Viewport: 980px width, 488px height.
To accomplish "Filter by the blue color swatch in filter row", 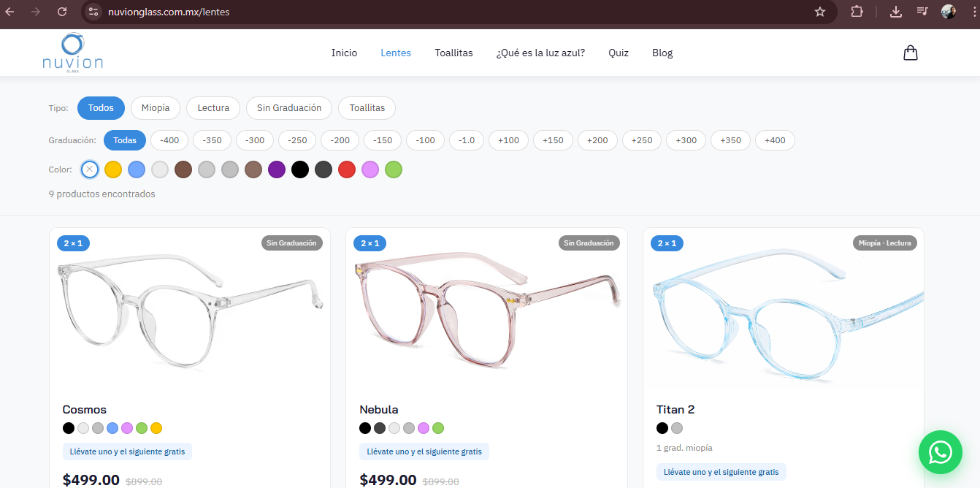I will (136, 169).
